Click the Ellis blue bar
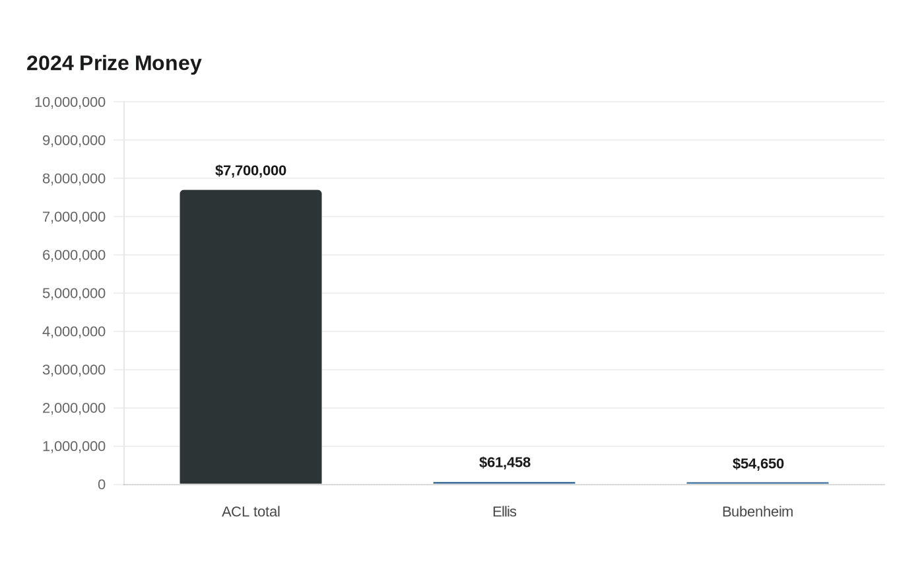The width and height of the screenshot is (924, 581). pos(504,483)
